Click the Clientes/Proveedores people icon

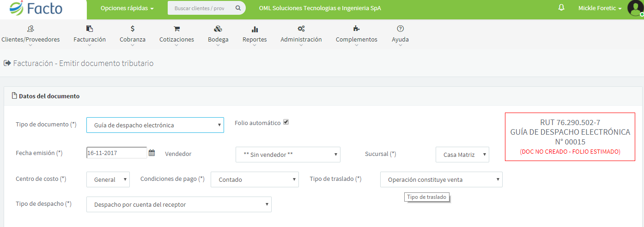click(30, 29)
